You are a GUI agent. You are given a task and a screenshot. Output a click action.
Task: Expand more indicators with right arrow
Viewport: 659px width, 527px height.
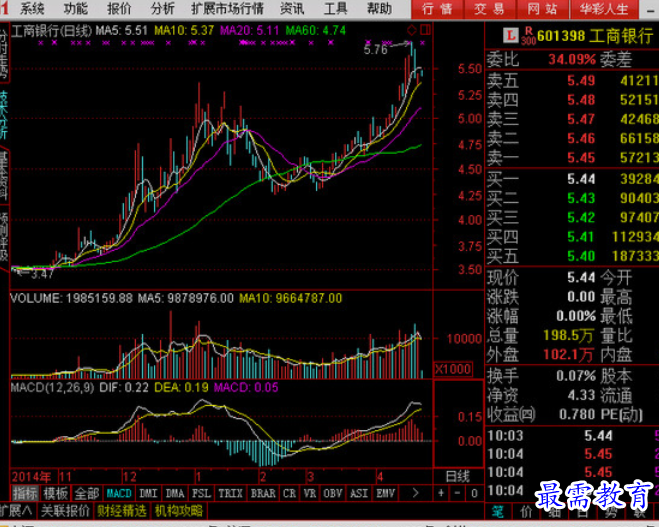[415, 493]
